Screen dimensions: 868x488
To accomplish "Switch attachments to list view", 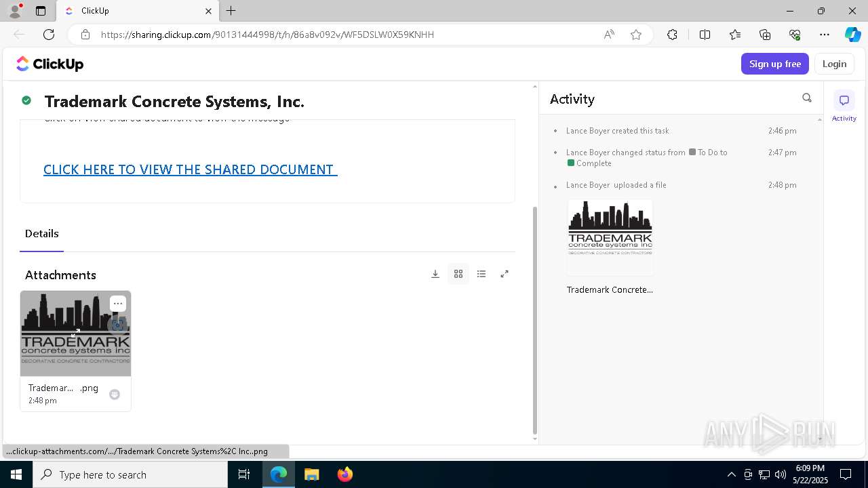I will pos(481,274).
